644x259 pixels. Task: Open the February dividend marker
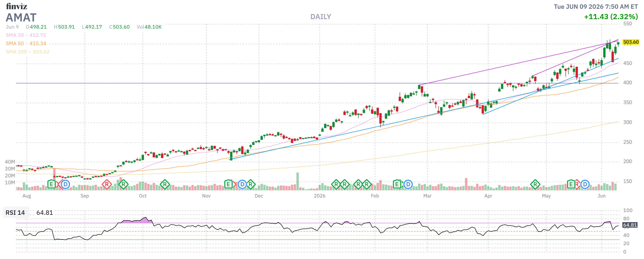pos(408,185)
